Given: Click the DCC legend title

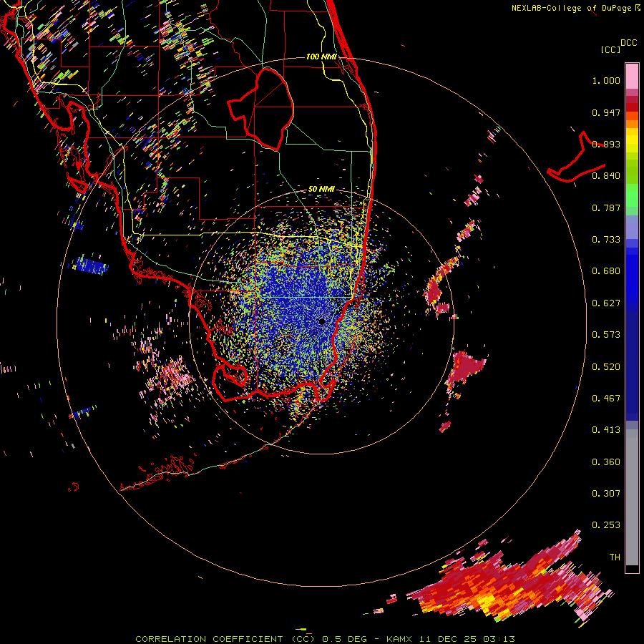Looking at the screenshot, I should [x=629, y=43].
